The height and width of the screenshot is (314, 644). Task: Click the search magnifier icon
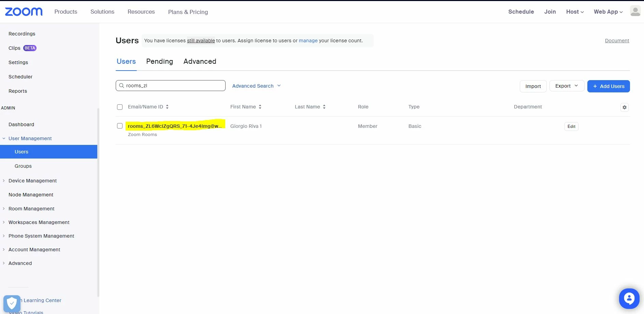click(121, 86)
